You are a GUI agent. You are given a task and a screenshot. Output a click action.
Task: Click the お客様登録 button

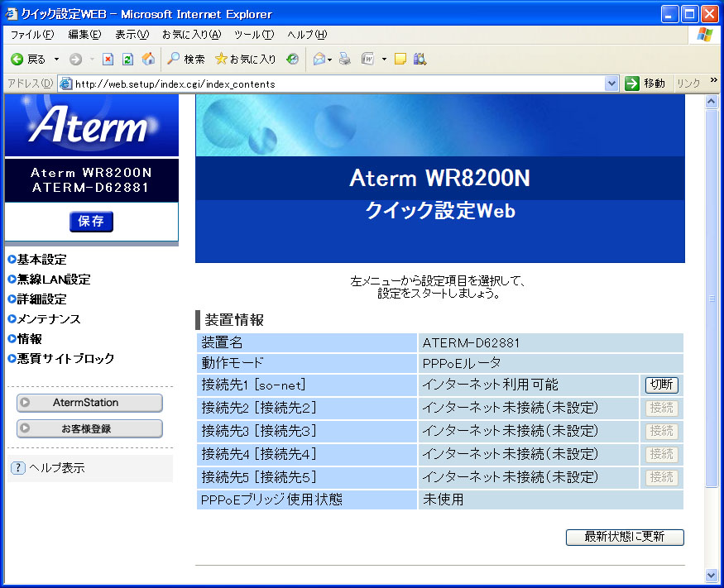tap(89, 428)
